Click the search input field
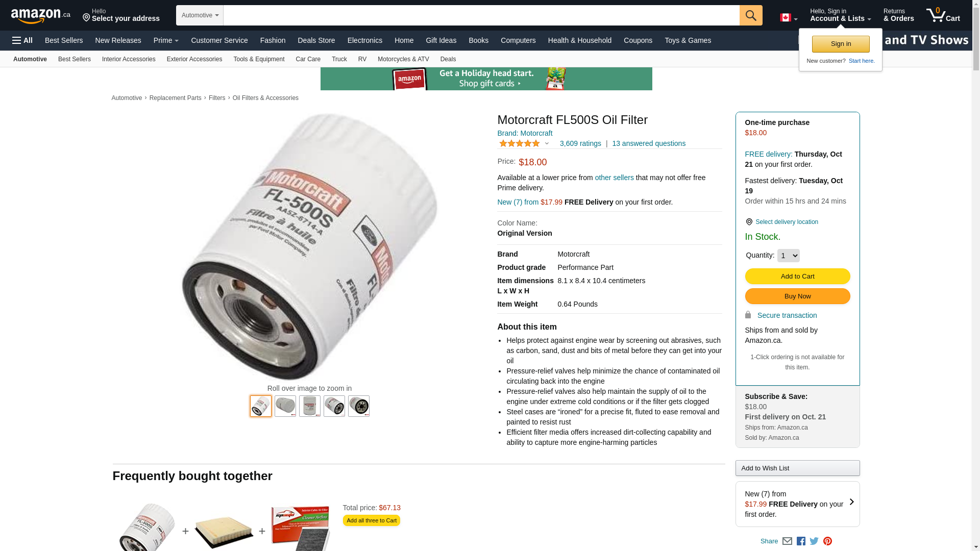This screenshot has width=980, height=551. tap(481, 15)
